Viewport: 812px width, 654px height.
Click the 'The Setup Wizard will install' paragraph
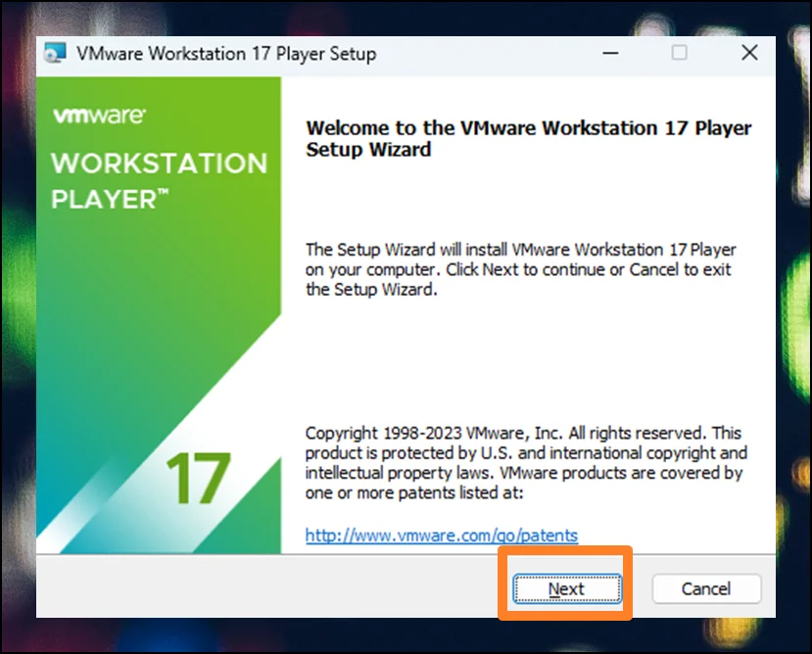520,269
